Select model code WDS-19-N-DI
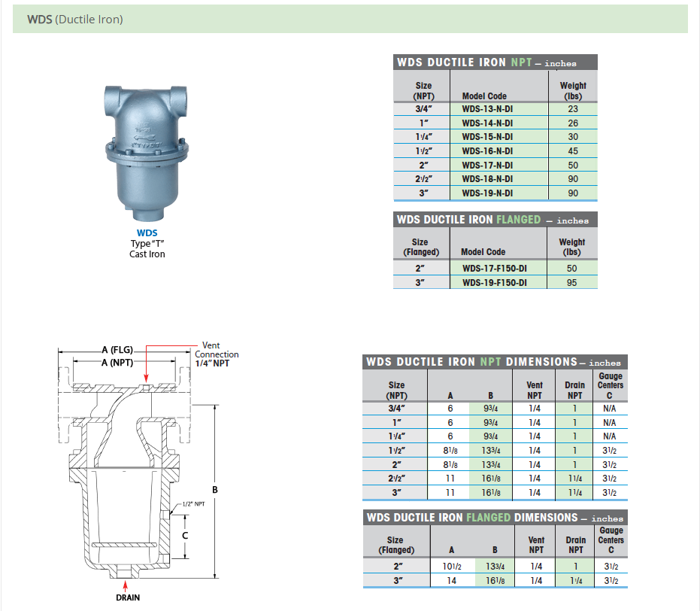Screen dimensions: 700x611 pyautogui.click(x=487, y=193)
